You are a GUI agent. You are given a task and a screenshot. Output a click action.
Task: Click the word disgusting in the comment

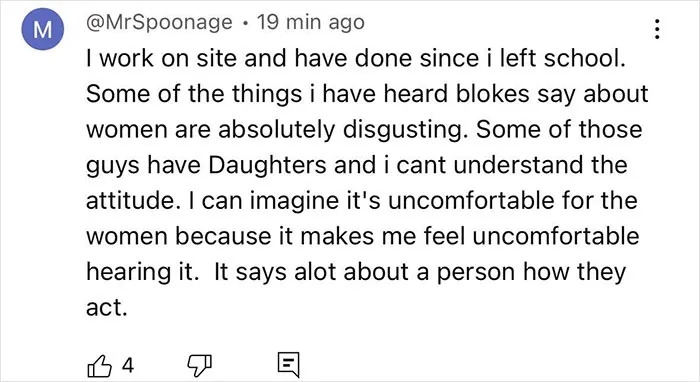405,131
